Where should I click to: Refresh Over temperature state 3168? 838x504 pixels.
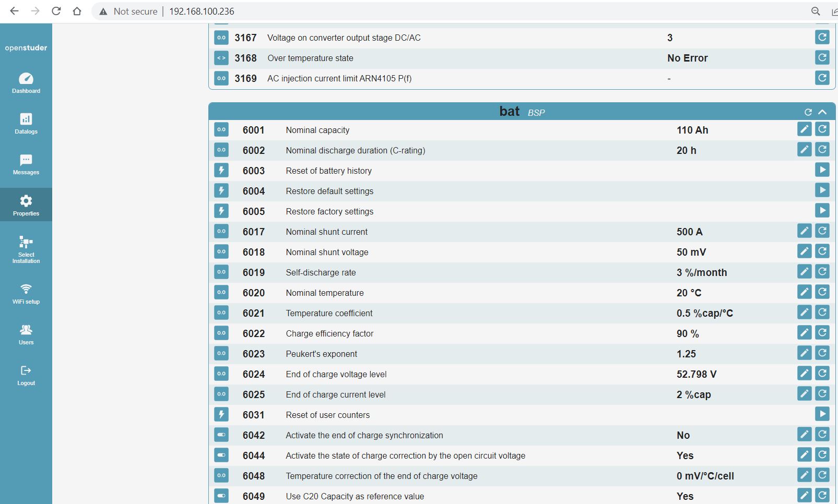point(822,57)
